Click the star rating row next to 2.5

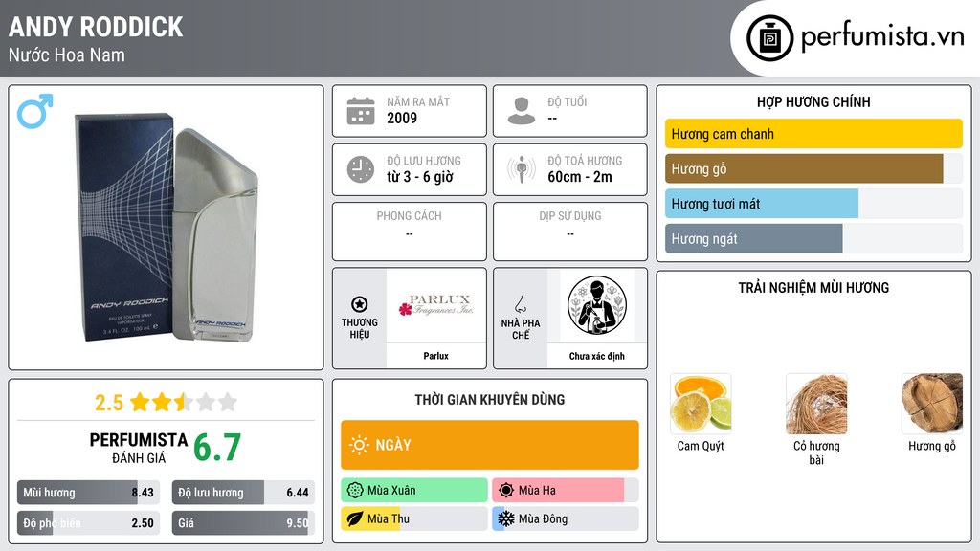pos(184,402)
